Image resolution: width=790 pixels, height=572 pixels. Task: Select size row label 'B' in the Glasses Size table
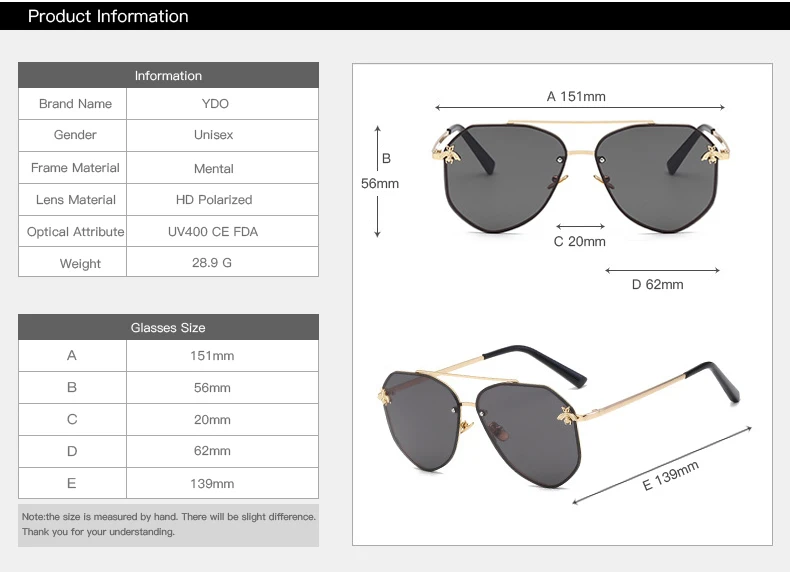[72, 388]
